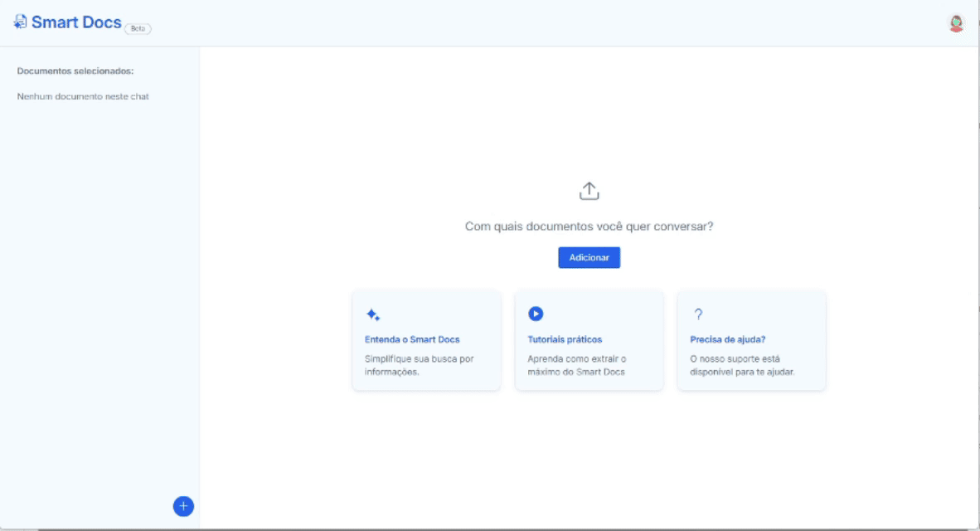Open the Precisa de ajuda? link
The width and height of the screenshot is (980, 531).
[x=727, y=339]
